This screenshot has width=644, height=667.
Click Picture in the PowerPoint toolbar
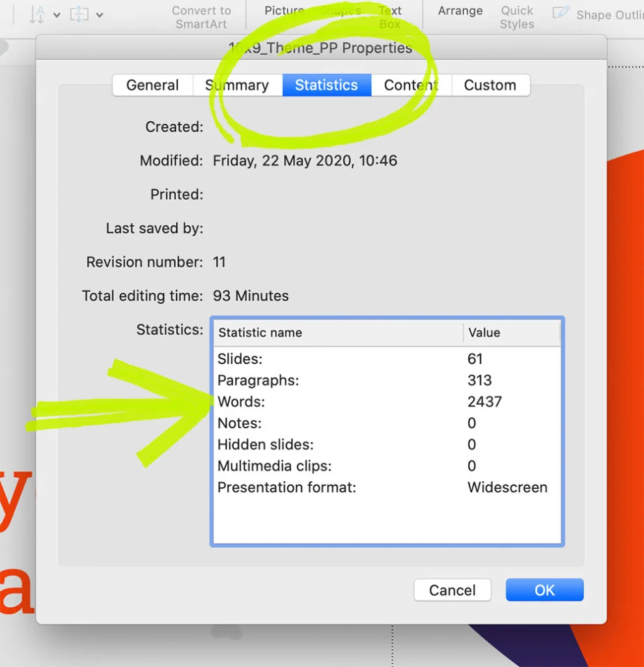click(284, 10)
